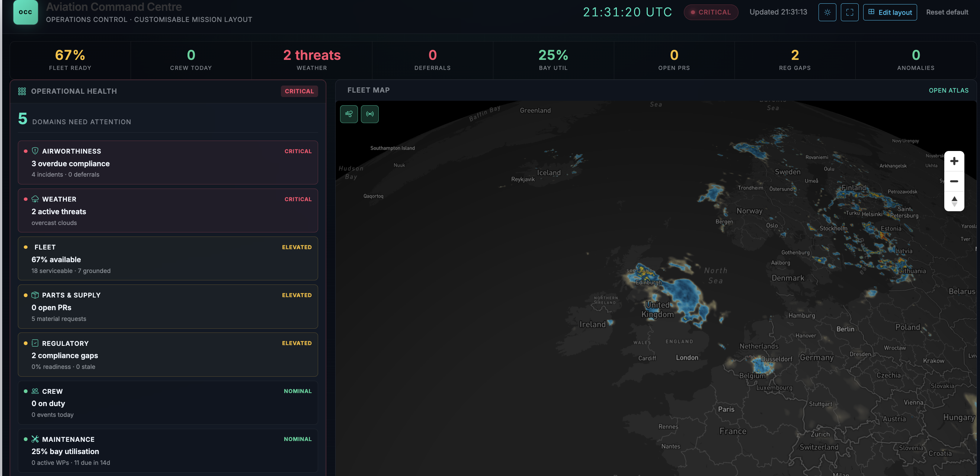This screenshot has height=476, width=980.
Task: Click the ELEVATED tag on Fleet card
Action: point(297,247)
